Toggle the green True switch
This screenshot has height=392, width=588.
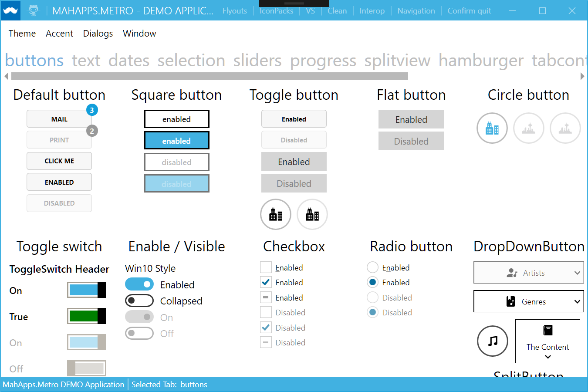[87, 317]
